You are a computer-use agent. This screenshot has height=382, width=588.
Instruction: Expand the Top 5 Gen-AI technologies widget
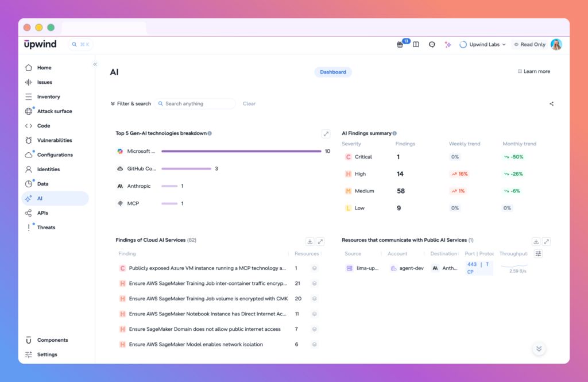click(326, 134)
